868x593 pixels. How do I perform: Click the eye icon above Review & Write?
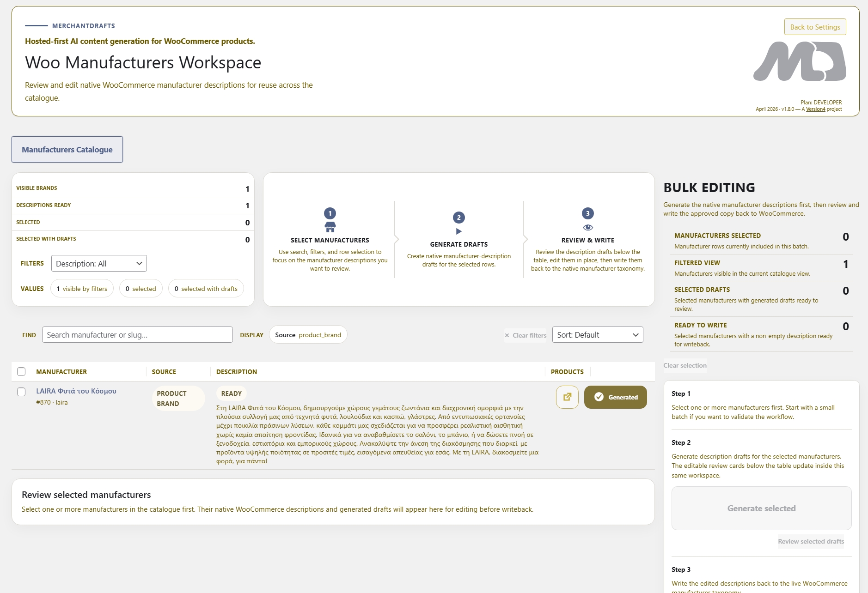point(588,227)
